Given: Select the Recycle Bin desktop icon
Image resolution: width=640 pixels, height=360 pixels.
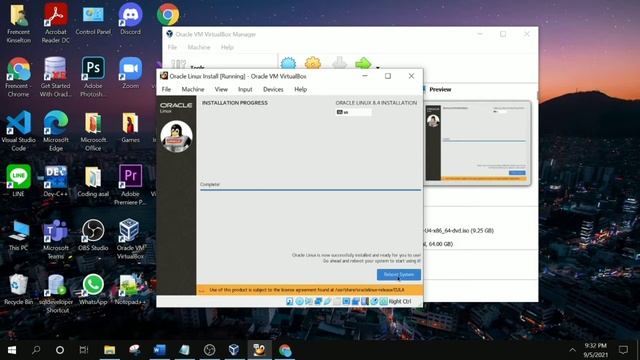Looking at the screenshot, I should tap(18, 289).
